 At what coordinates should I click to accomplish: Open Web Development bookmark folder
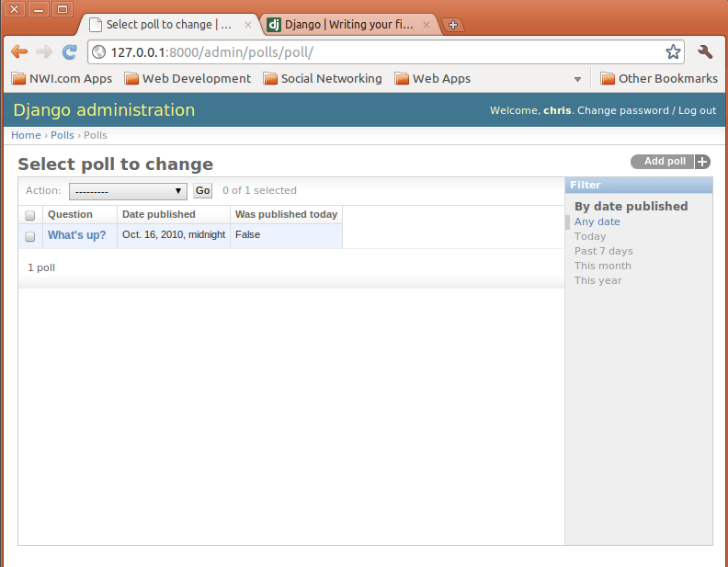click(x=188, y=78)
